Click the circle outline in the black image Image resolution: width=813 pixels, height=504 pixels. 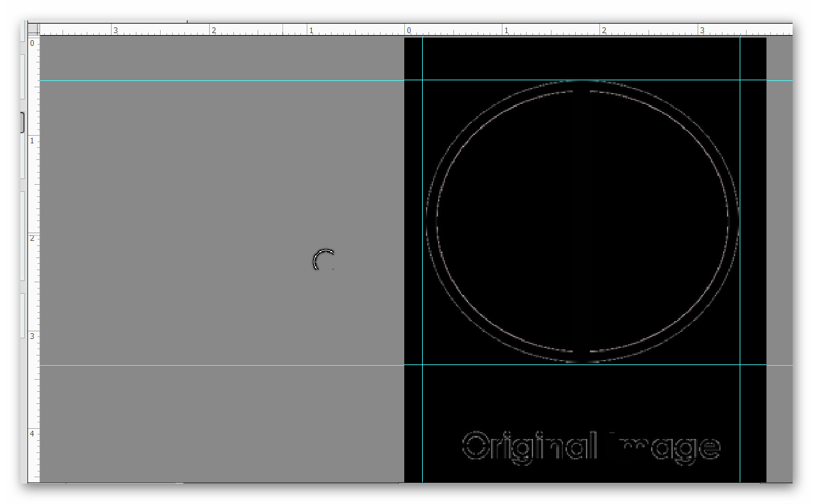click(583, 83)
